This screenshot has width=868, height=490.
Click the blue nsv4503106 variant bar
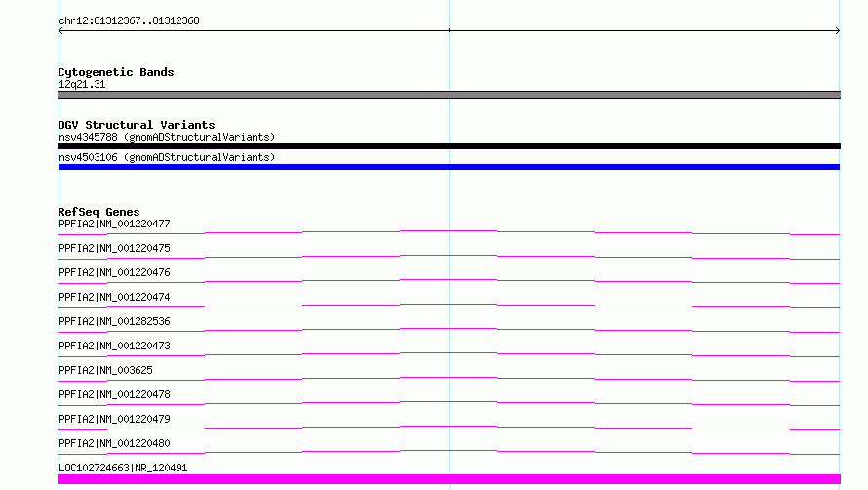click(x=449, y=167)
